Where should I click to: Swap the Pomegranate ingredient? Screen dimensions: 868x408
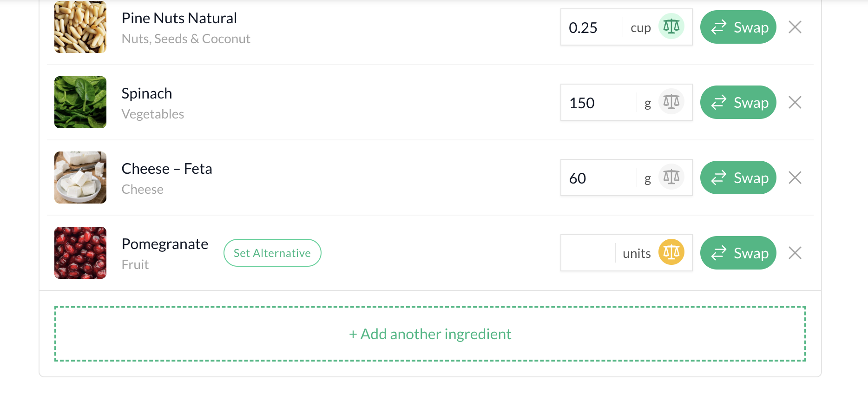(738, 253)
